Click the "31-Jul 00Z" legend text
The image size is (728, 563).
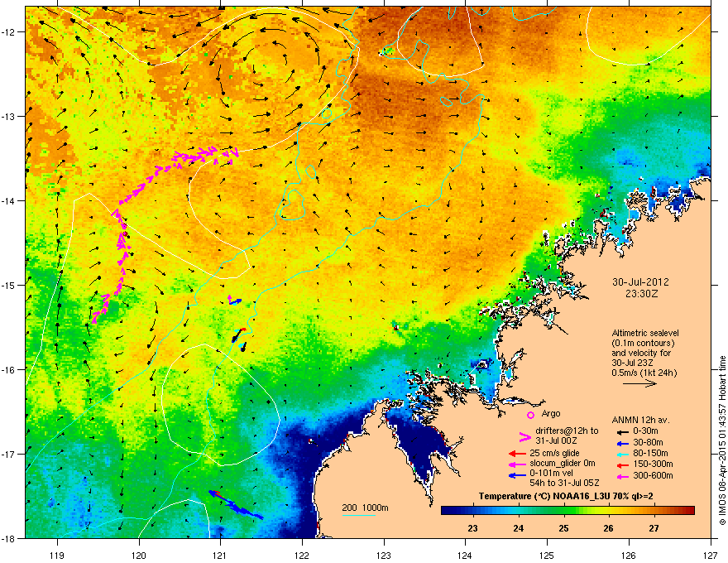[x=556, y=440]
